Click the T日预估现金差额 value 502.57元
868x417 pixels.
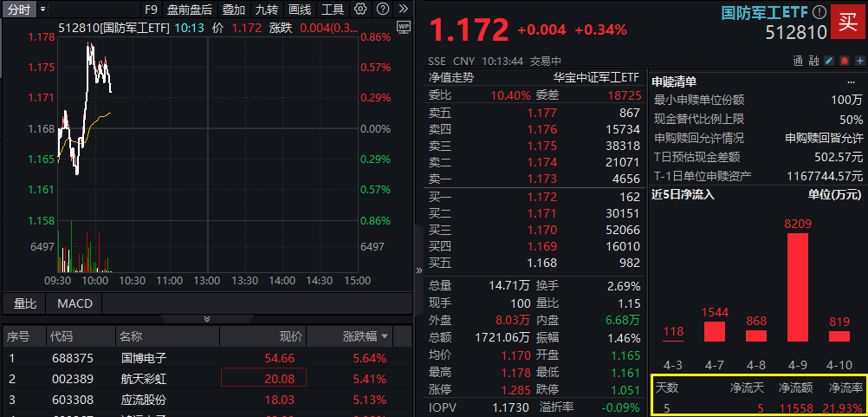(x=839, y=157)
